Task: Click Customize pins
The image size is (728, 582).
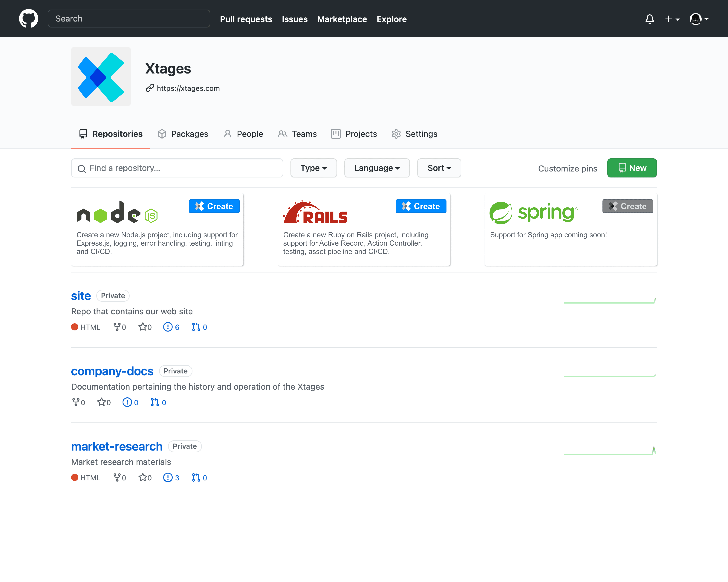Action: (568, 169)
